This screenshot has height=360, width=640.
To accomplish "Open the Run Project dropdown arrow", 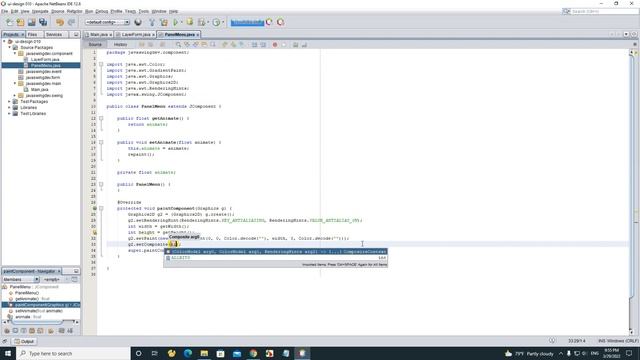I will [x=181, y=22].
